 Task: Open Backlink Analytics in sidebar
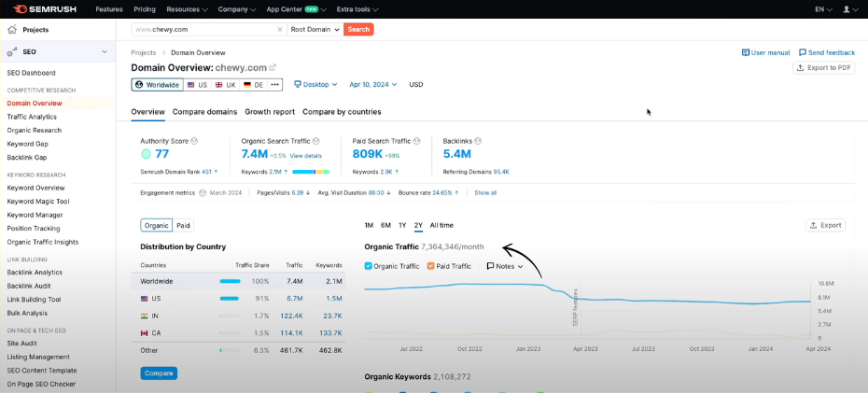tap(35, 273)
